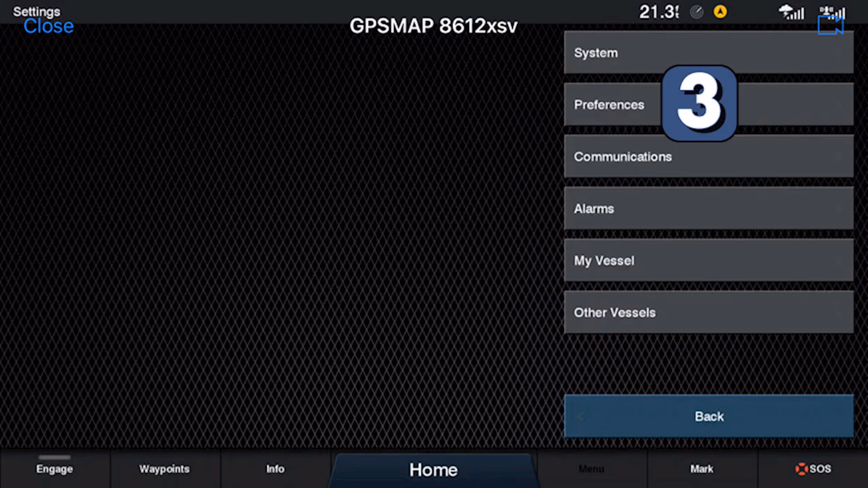Viewport: 868px width, 488px height.
Task: Go back with the Back button
Action: pyautogui.click(x=709, y=416)
